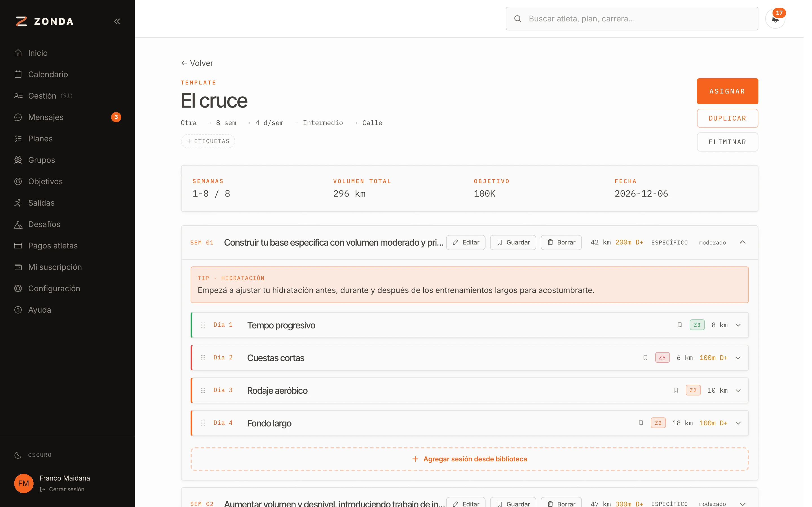Screen dimensions: 812x507
Task: Click the Volver back link
Action: [x=197, y=63]
